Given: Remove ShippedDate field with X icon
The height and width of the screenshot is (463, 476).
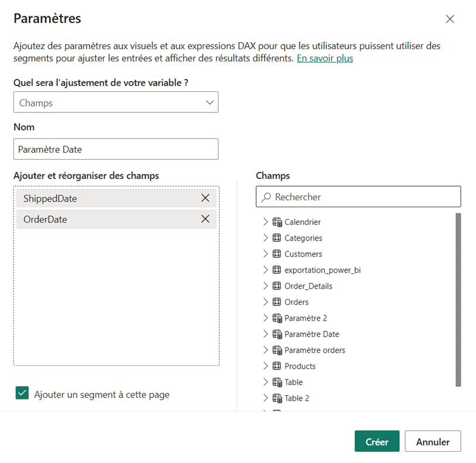Looking at the screenshot, I should (x=205, y=198).
